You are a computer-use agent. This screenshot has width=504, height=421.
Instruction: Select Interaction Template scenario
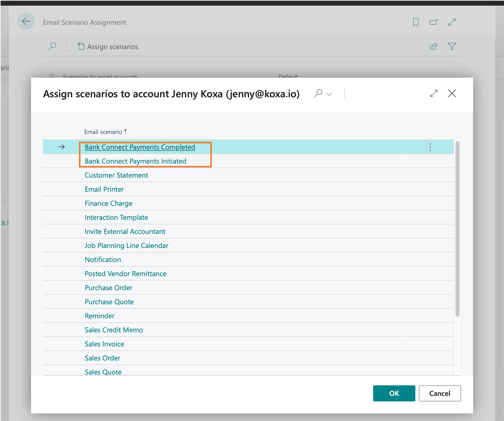(116, 218)
